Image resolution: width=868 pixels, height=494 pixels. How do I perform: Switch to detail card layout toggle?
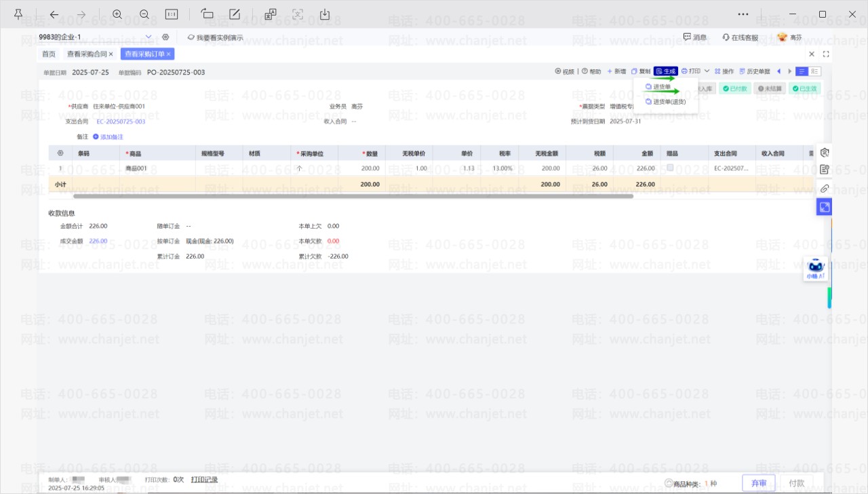point(814,71)
